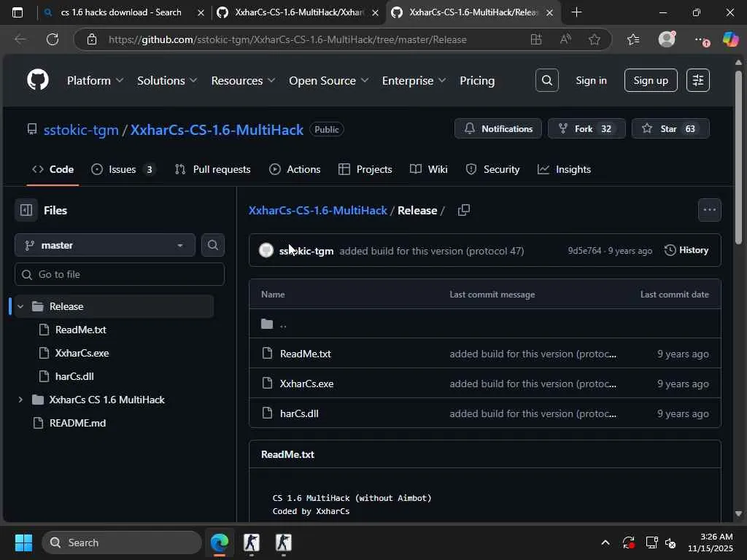Open the Actions tab
The image size is (747, 560).
coord(295,169)
